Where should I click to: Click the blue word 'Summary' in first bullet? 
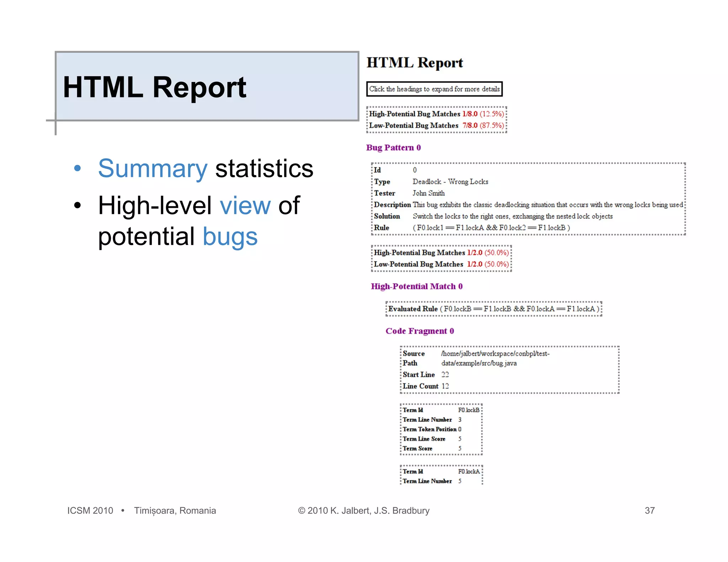coord(153,168)
